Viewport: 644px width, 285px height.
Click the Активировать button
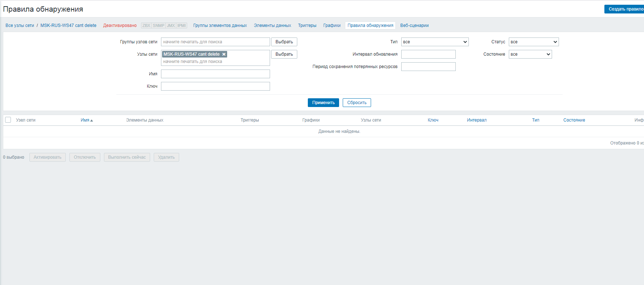point(48,157)
